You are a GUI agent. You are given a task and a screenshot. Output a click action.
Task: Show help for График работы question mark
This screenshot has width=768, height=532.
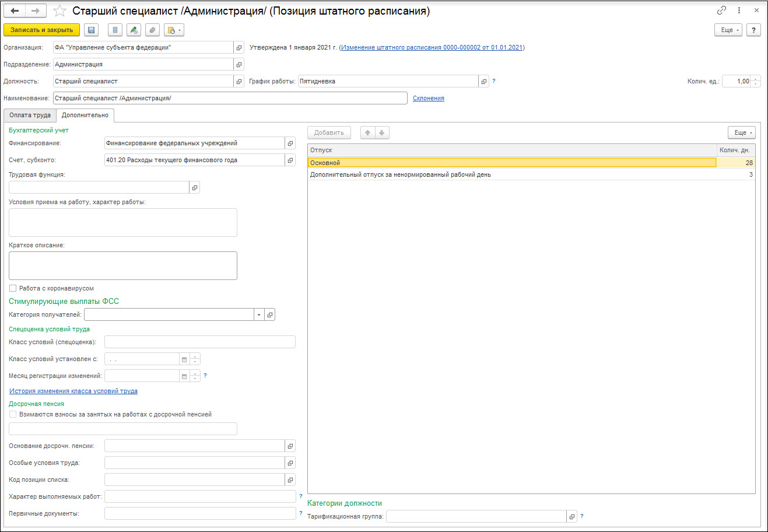(x=494, y=81)
